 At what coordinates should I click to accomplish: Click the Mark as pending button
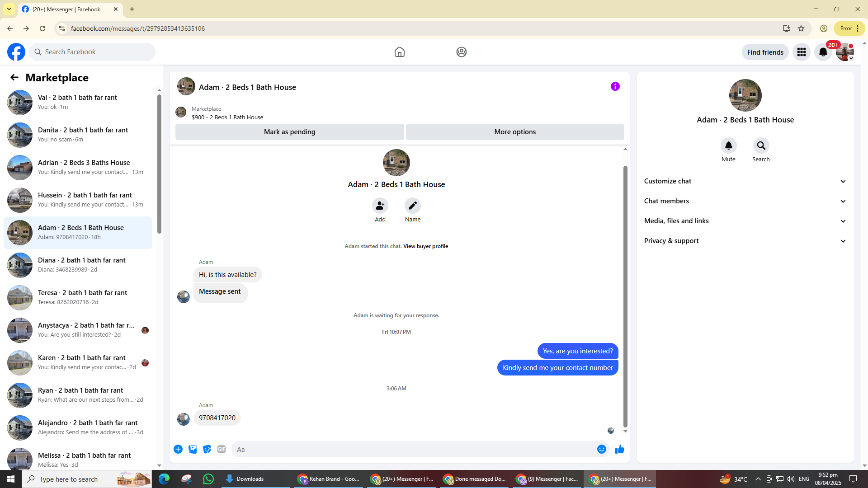pos(289,132)
